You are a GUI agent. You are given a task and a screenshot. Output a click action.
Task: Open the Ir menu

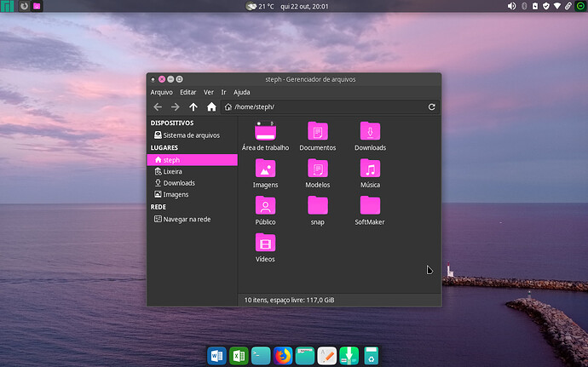point(223,92)
